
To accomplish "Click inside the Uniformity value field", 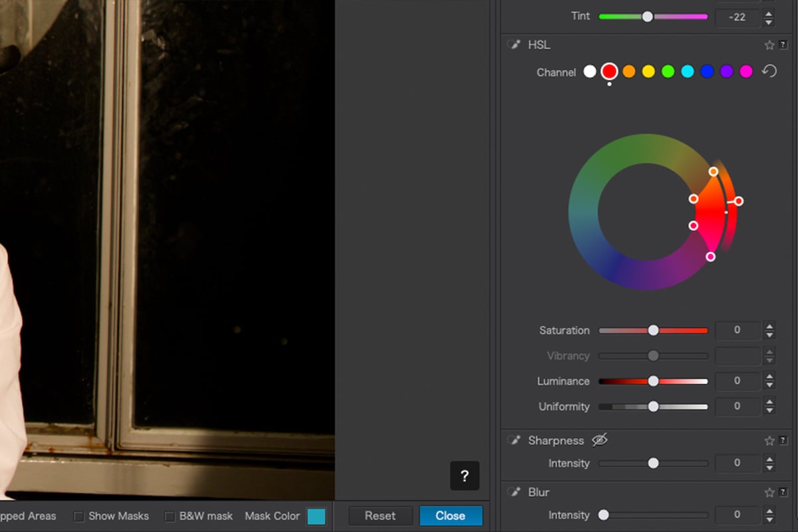I will pos(737,406).
